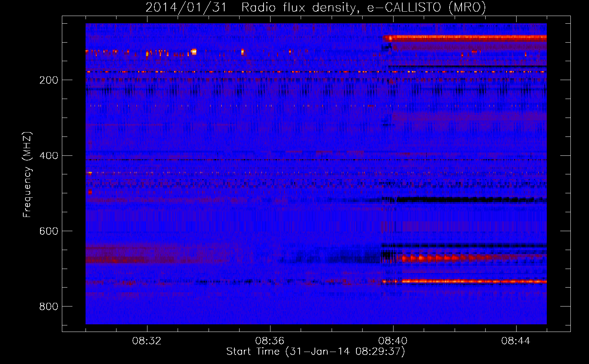Screen dimensions: 589x364
Task: Click the 800 frequency tick label
Action: click(49, 306)
